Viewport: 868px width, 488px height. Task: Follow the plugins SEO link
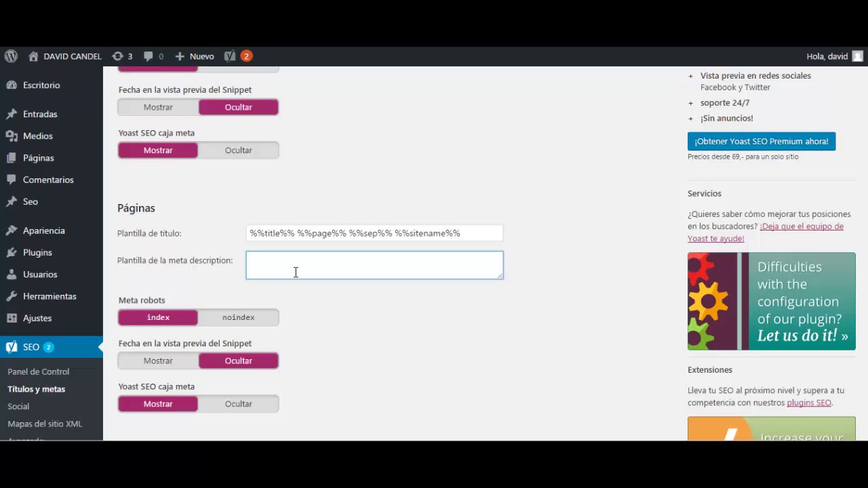tap(809, 403)
